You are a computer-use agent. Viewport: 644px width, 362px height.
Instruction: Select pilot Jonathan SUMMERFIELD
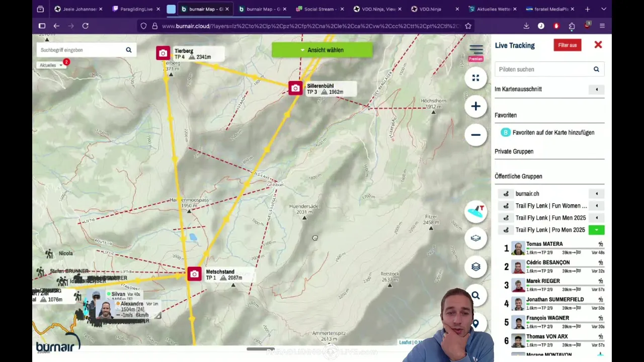point(555,300)
